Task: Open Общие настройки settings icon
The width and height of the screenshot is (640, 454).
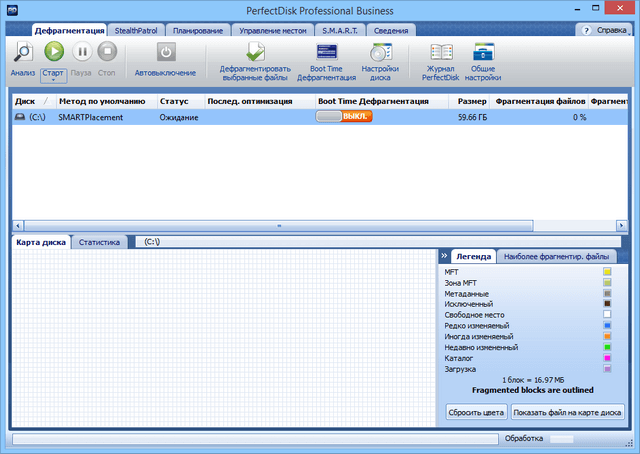Action: [483, 52]
